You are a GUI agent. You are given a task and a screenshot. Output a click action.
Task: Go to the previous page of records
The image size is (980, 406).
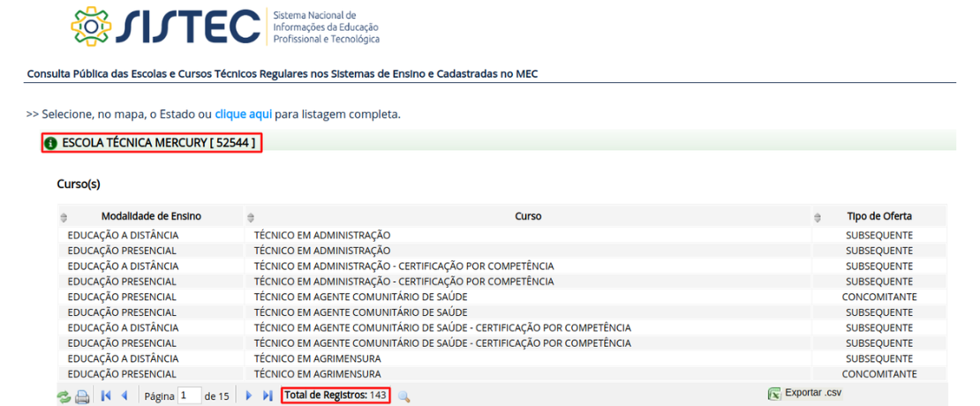tap(124, 395)
